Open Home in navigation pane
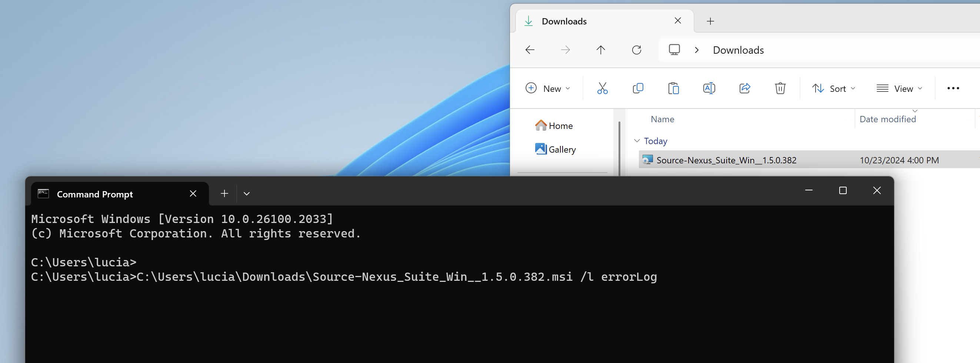 (560, 126)
